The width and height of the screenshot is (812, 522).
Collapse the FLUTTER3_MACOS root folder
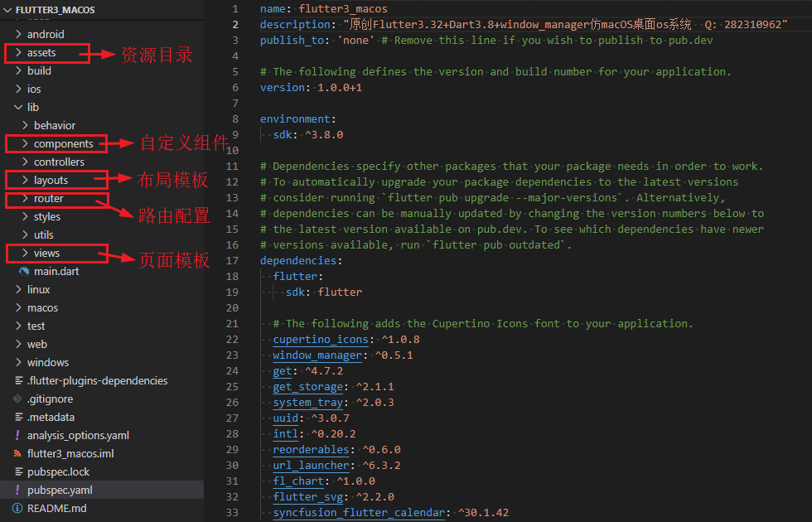pyautogui.click(x=7, y=10)
